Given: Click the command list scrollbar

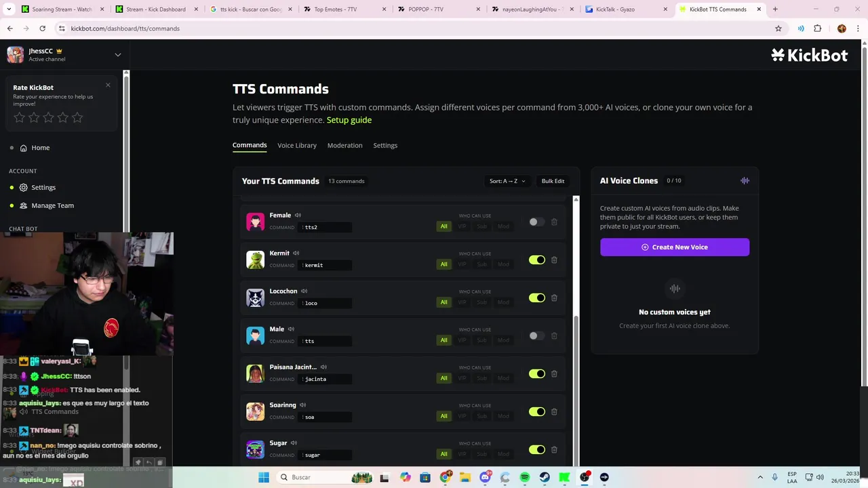Looking at the screenshot, I should [x=576, y=390].
